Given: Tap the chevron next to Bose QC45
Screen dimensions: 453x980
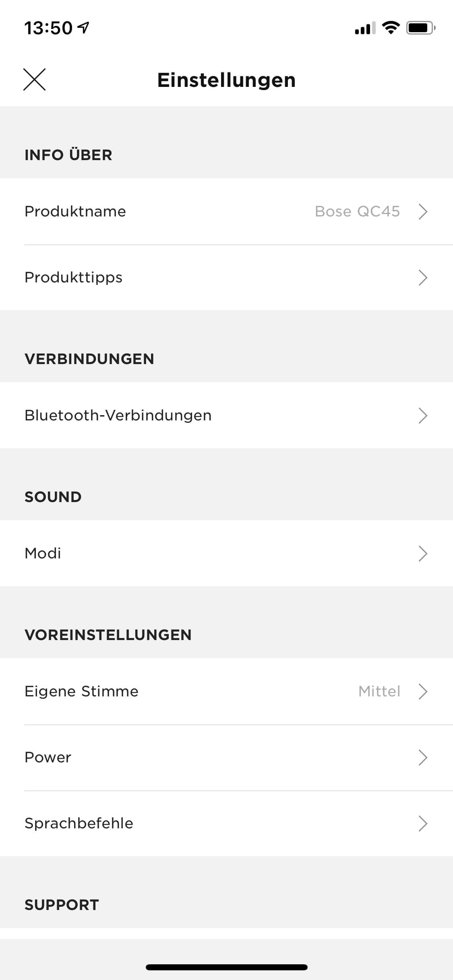Looking at the screenshot, I should (422, 211).
